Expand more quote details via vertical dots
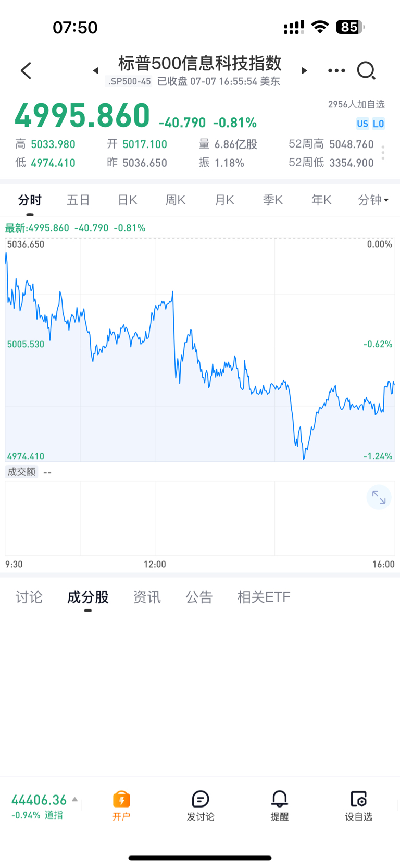Image resolution: width=400 pixels, height=868 pixels. click(x=383, y=153)
